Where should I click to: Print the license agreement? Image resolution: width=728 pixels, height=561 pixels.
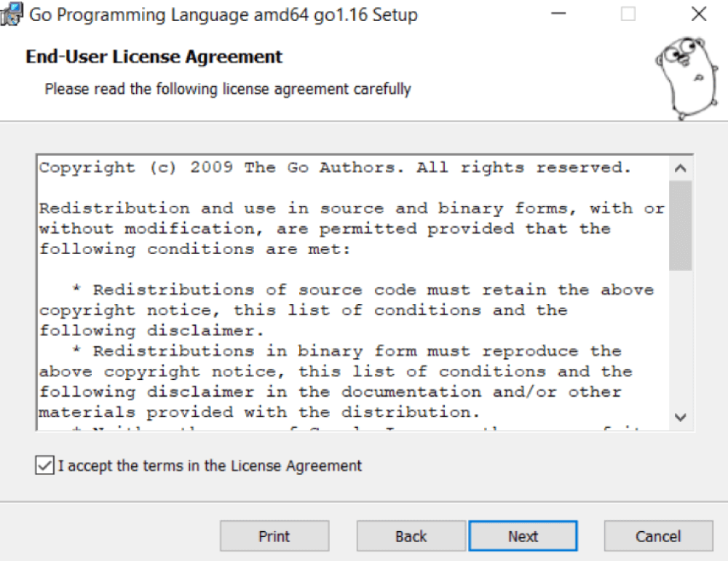274,536
